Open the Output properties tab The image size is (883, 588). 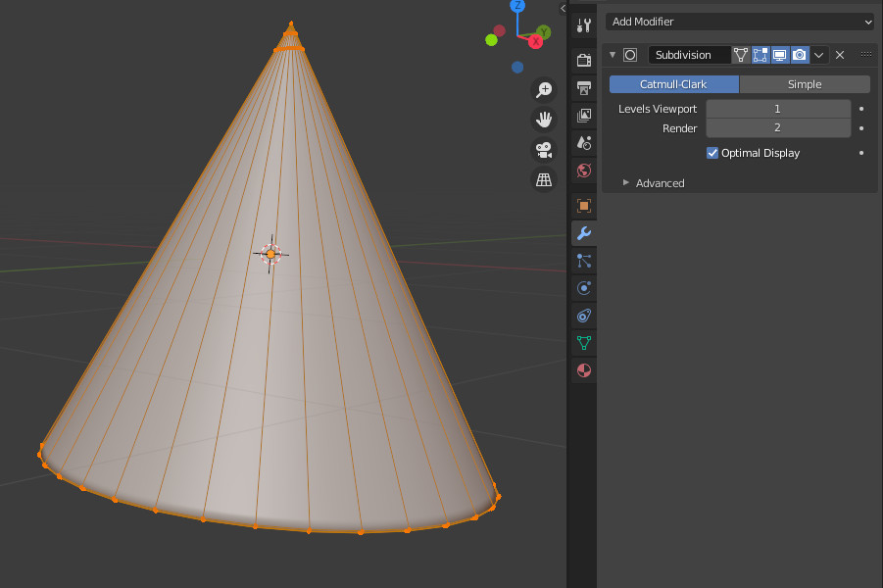(x=583, y=87)
